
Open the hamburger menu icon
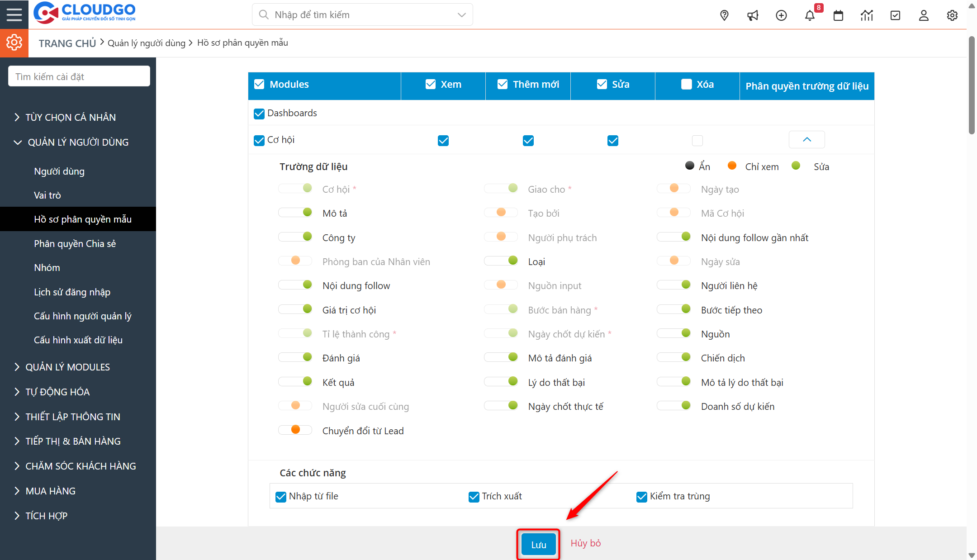coord(14,14)
